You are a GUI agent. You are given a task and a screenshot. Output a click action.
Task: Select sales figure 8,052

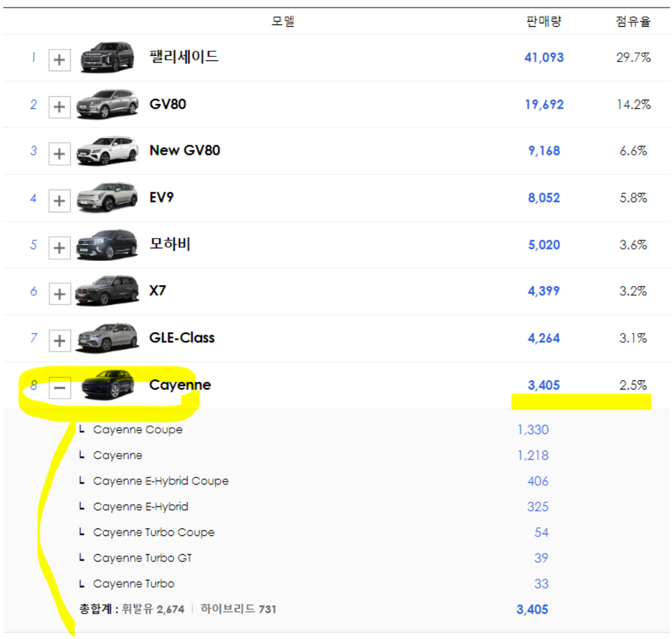click(x=544, y=198)
